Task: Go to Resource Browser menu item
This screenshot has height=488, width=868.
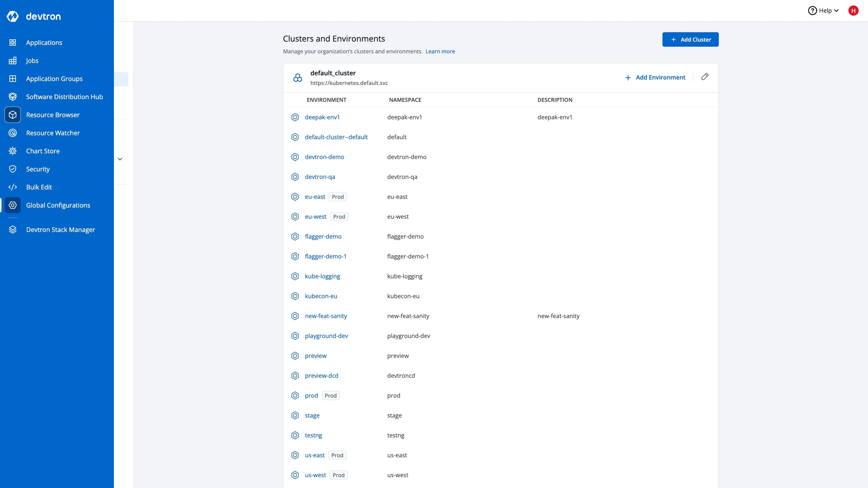Action: pyautogui.click(x=53, y=115)
